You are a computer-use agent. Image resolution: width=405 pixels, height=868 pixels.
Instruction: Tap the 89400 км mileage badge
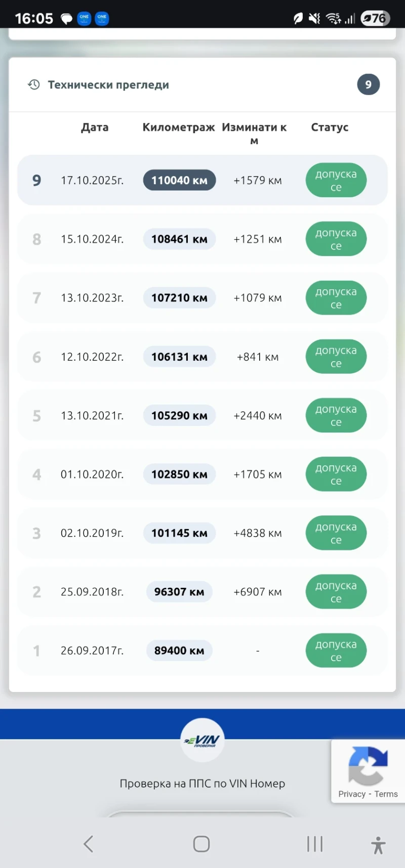(179, 650)
